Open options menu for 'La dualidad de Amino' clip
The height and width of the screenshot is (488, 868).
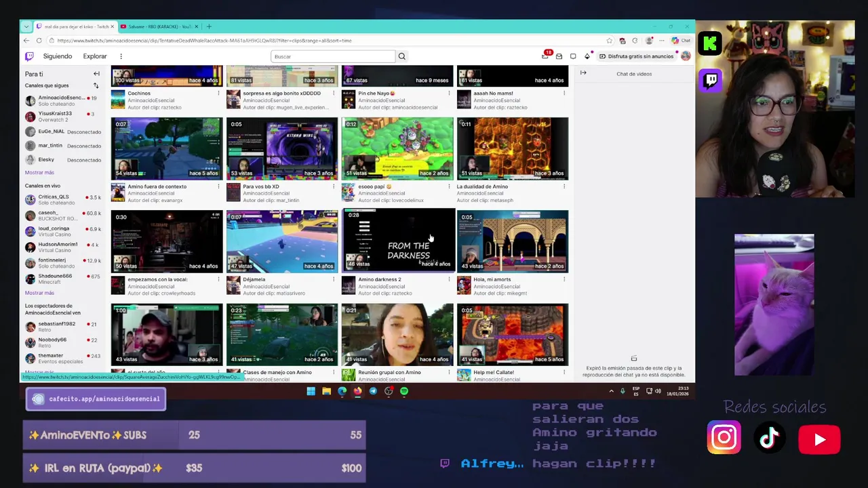click(564, 186)
